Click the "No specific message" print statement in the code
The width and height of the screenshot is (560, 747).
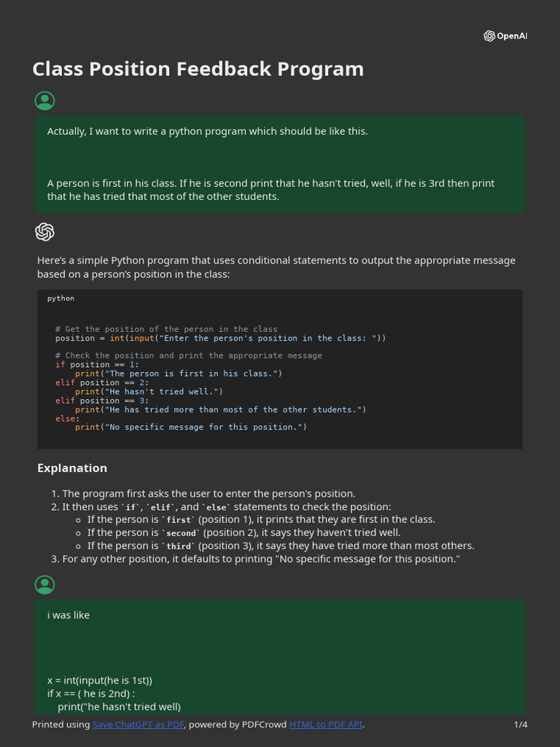(x=191, y=427)
